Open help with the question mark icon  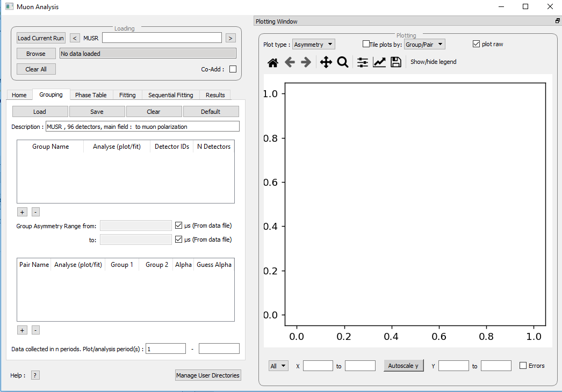click(x=35, y=375)
